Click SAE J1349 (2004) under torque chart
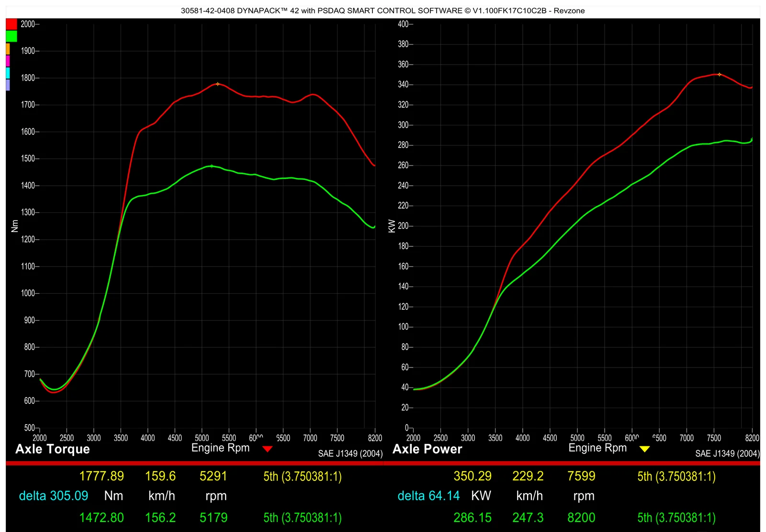Image resolution: width=766 pixels, height=532 pixels. pyautogui.click(x=350, y=454)
